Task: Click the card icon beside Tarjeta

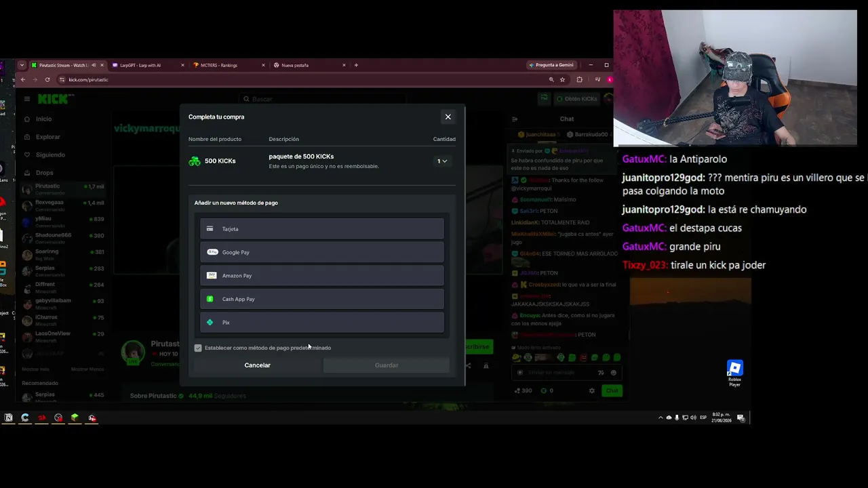Action: 210,229
